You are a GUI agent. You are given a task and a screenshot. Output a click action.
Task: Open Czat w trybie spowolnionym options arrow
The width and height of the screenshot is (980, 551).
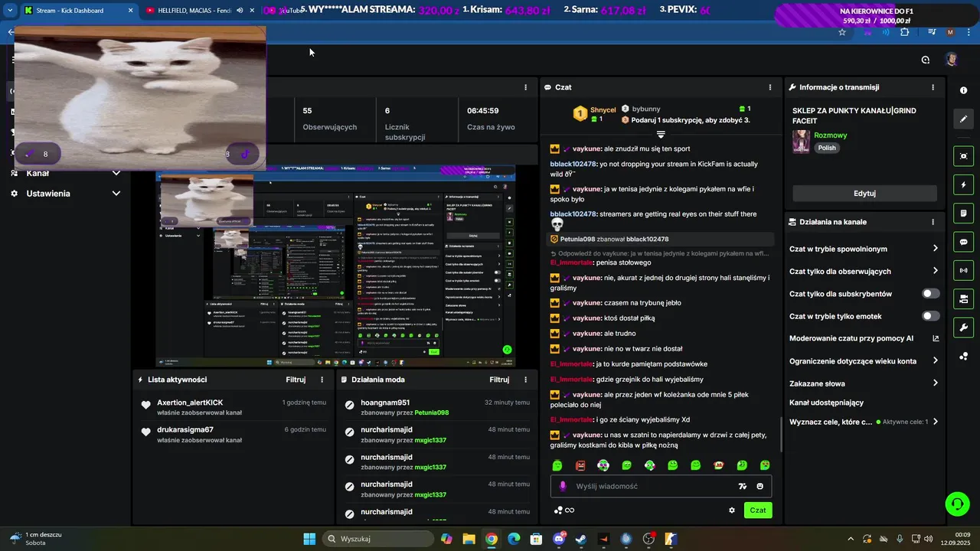936,249
